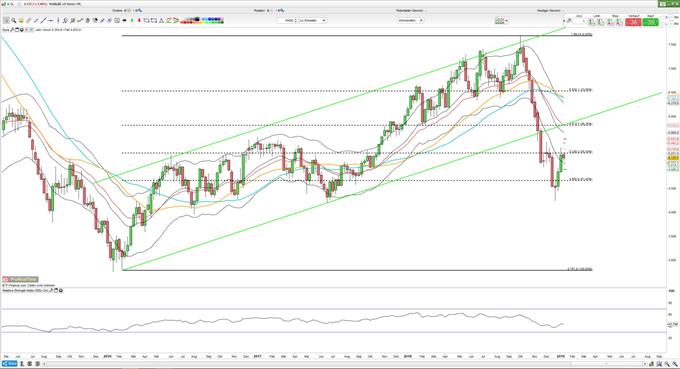This screenshot has height=369, width=680.
Task: Open Kurs indicator wrench settings
Action: [x=12, y=30]
